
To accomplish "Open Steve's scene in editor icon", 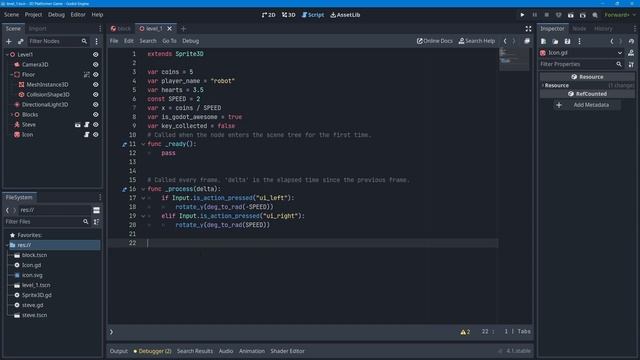I will coord(78,124).
